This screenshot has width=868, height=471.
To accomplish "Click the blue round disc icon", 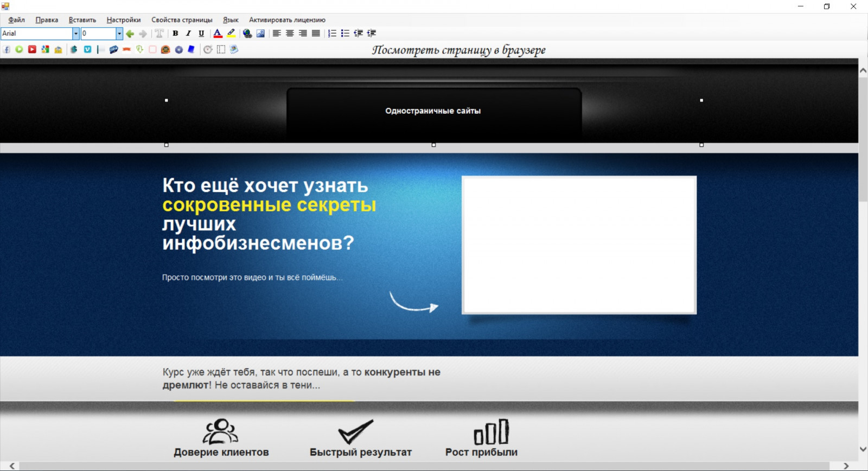I will click(x=178, y=49).
